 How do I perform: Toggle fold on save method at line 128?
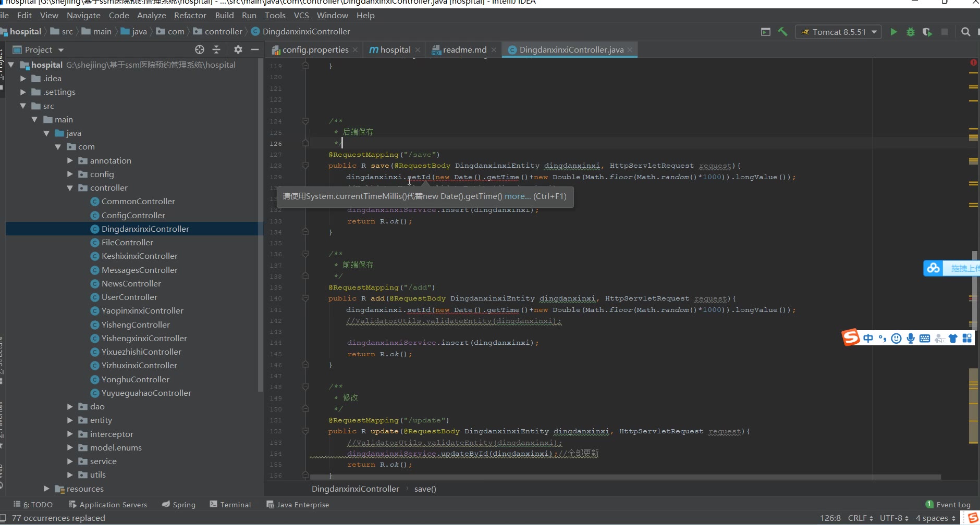306,166
